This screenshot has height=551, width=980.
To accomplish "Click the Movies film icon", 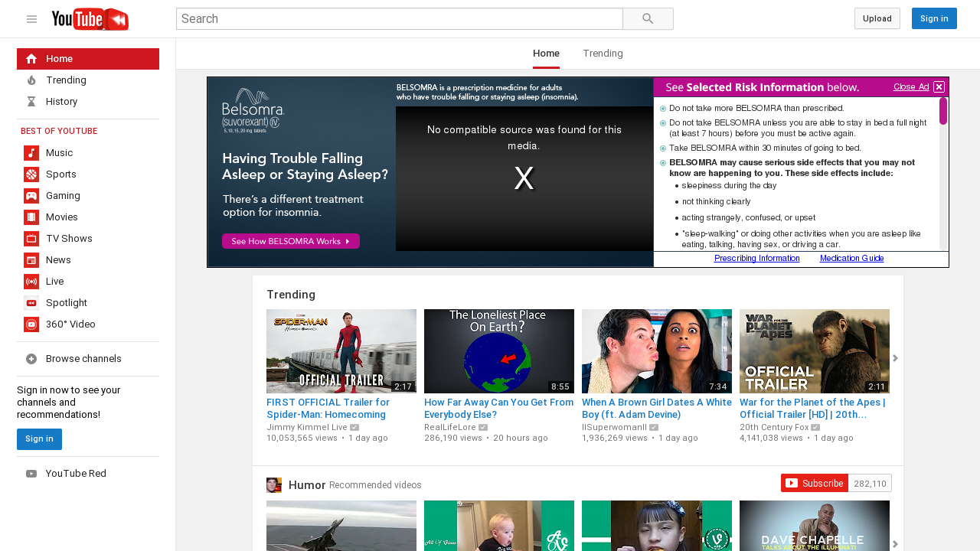I will (x=31, y=217).
